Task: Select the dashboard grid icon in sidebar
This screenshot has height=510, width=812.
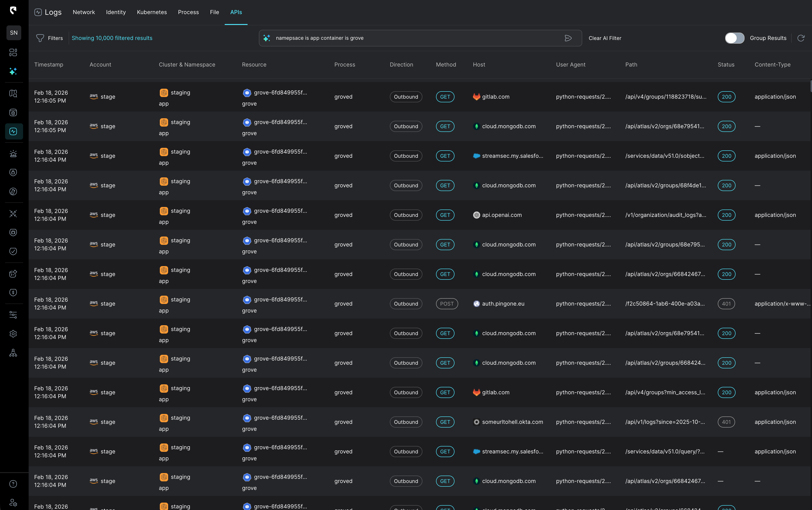Action: click(x=13, y=53)
